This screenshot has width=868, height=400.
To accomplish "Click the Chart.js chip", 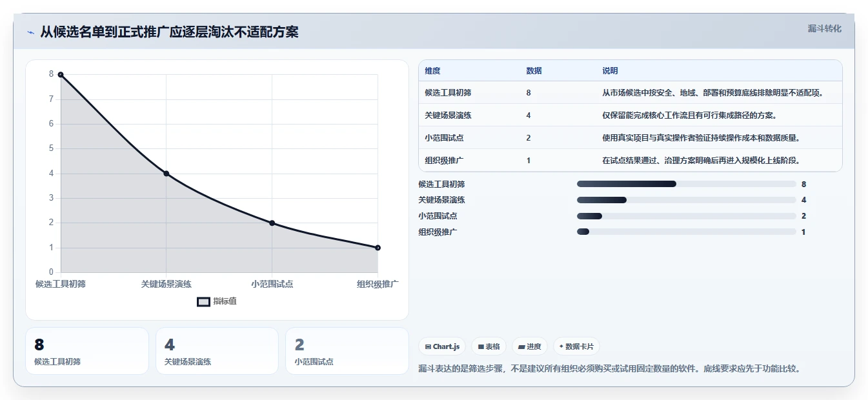I will 441,346.
